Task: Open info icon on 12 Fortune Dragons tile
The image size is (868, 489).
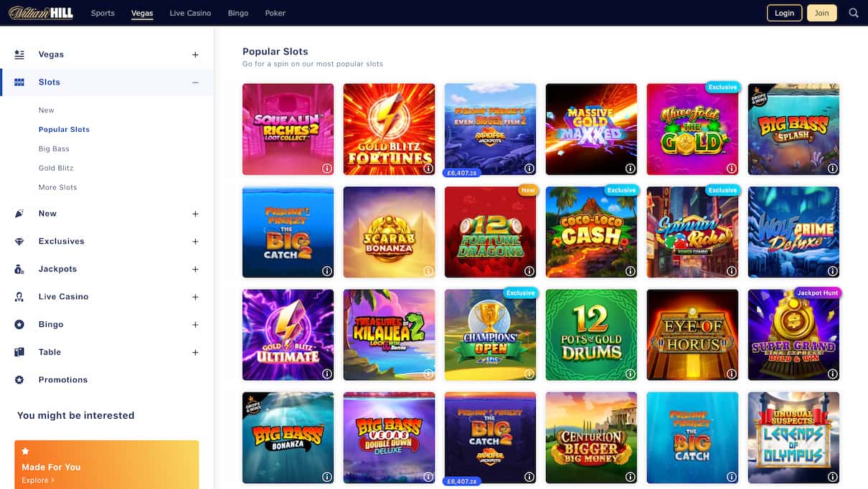Action: click(529, 271)
